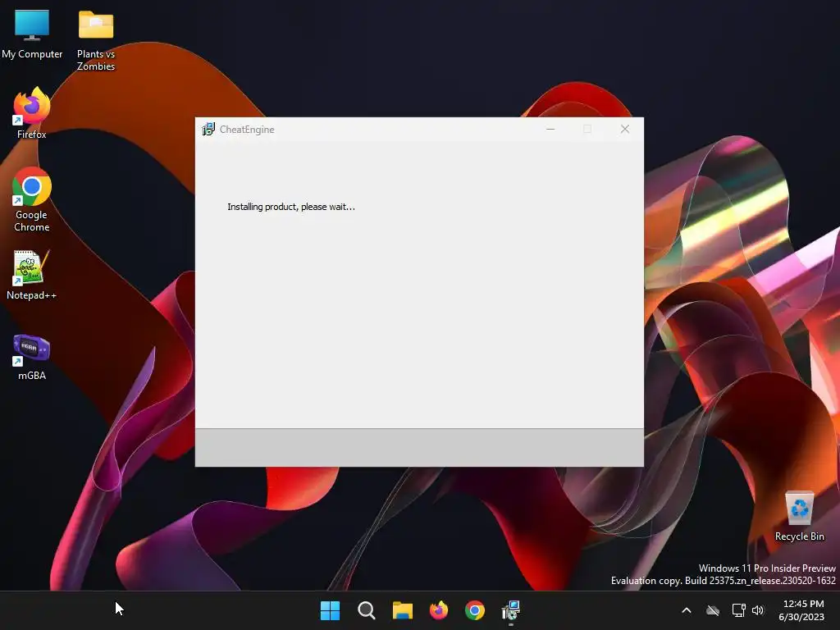
Task: Select the Recycle Bin icon
Action: 799,517
